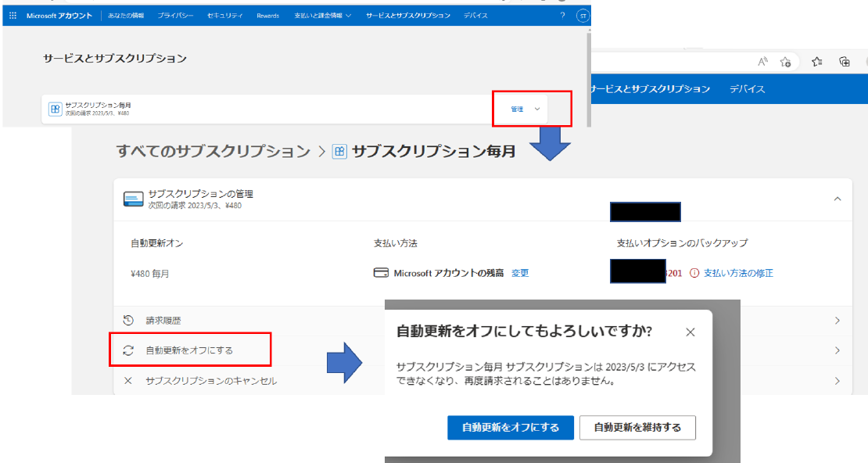868x463 pixels.
Task: Click the subscription tile icon beside サブスクリプション毎月 card
Action: 55,109
